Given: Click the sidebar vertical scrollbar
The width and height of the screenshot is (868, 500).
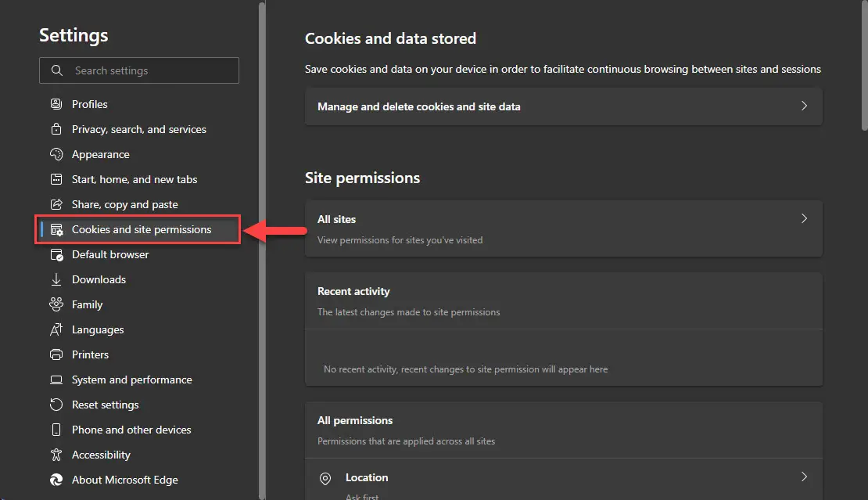Looking at the screenshot, I should pos(262,250).
